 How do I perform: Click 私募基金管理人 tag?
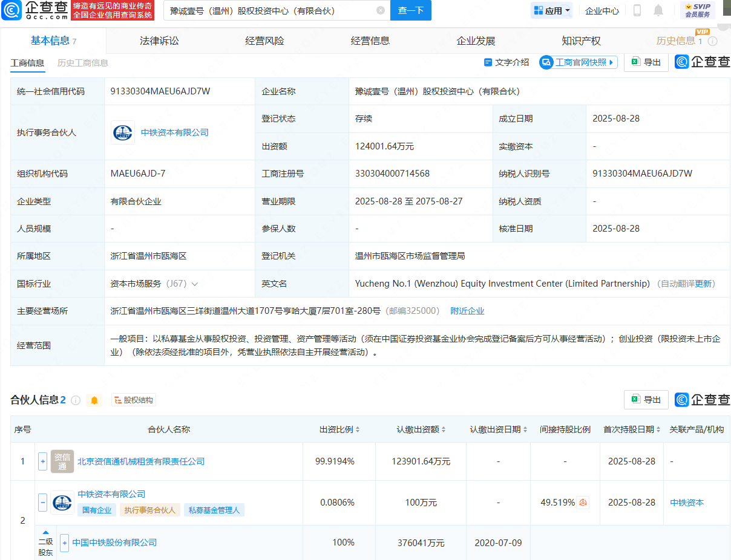point(214,510)
